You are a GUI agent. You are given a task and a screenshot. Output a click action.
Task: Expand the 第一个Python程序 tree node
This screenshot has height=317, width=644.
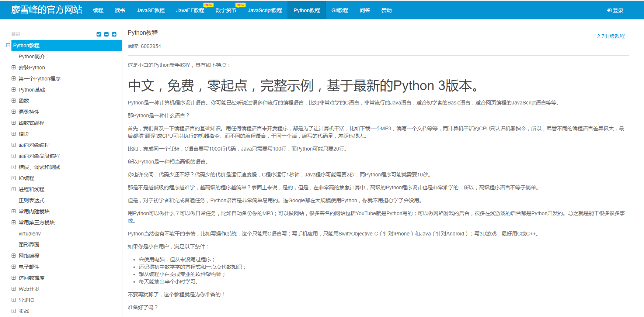point(14,79)
